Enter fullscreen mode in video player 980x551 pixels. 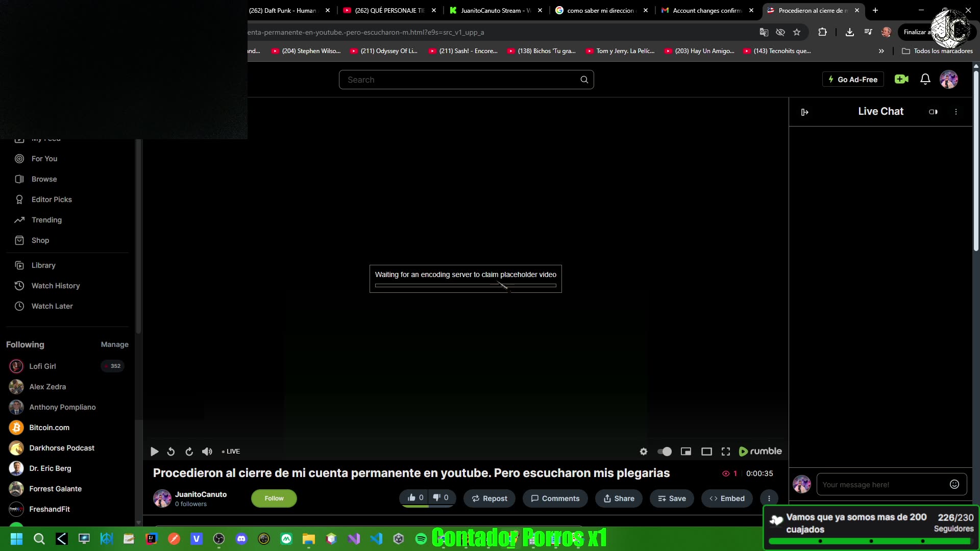click(725, 452)
